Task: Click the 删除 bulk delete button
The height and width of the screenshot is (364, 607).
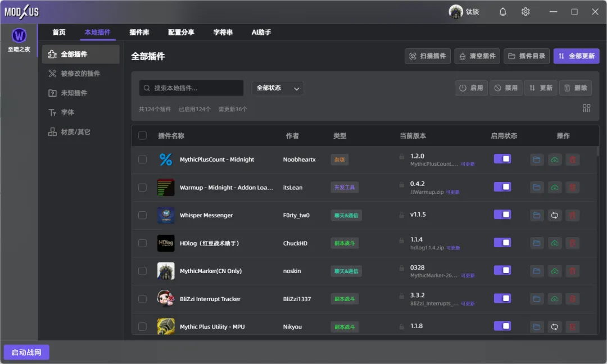Action: click(576, 88)
